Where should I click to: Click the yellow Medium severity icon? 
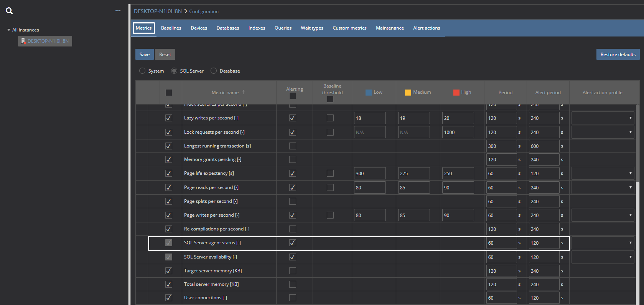[x=408, y=93]
